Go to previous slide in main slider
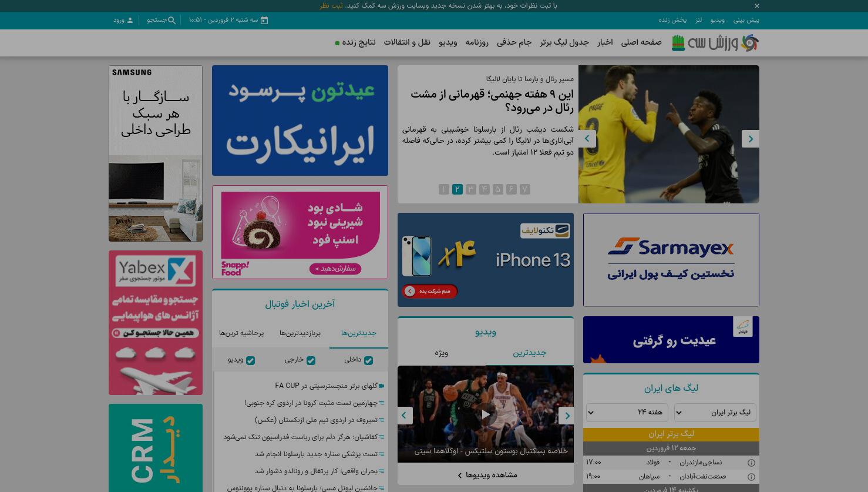868x492 pixels. [x=587, y=139]
